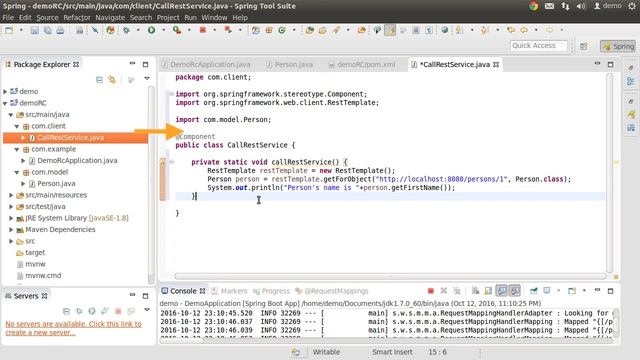Viewport: 640px width, 360px height.
Task: Click the red Terminate toolbar icon
Action: coord(202,30)
